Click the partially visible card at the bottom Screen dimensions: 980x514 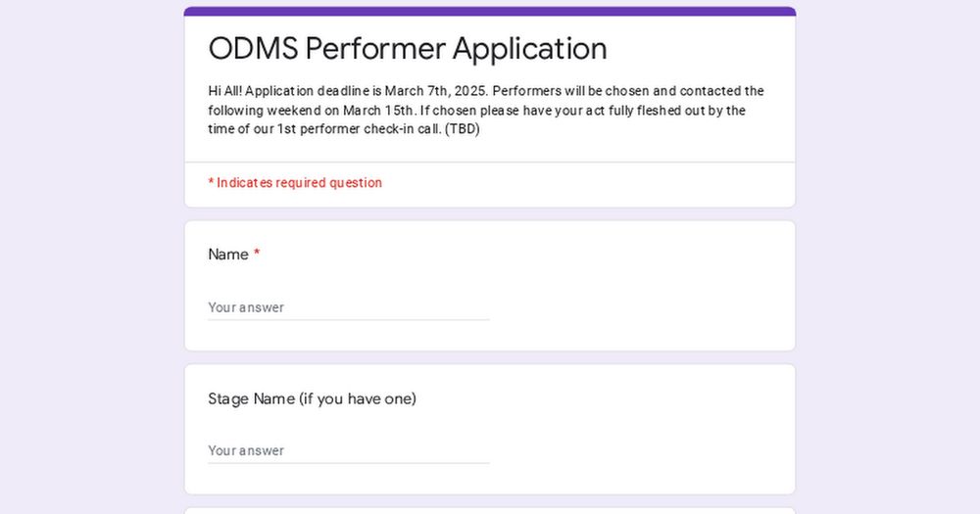(x=490, y=511)
